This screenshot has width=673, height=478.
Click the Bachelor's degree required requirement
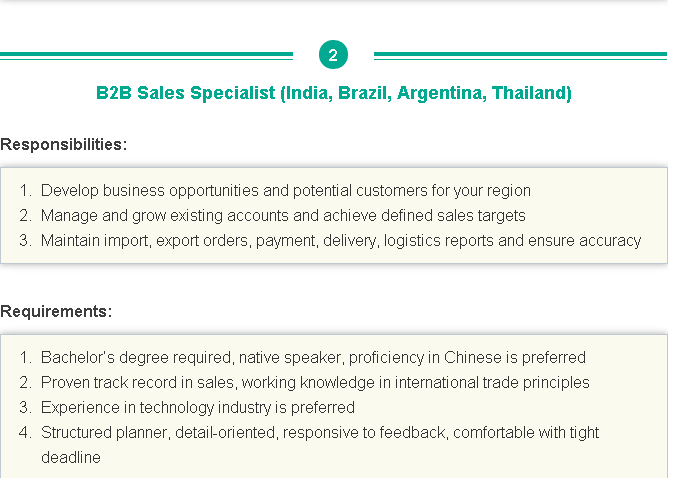tap(313, 357)
